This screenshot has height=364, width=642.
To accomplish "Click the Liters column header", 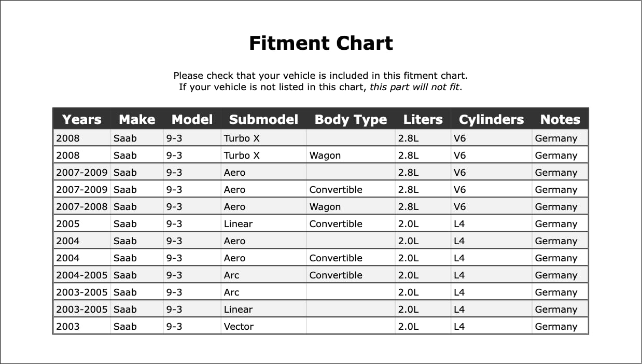I will (423, 119).
